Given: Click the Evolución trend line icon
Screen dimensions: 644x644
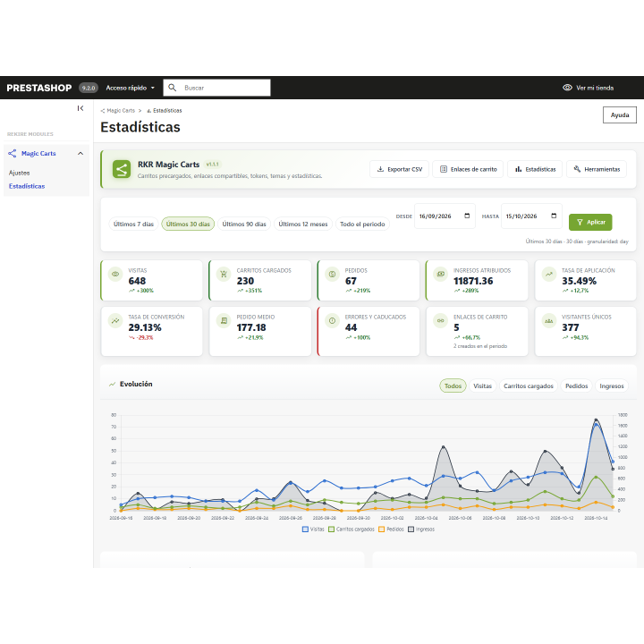Looking at the screenshot, I should coord(112,385).
